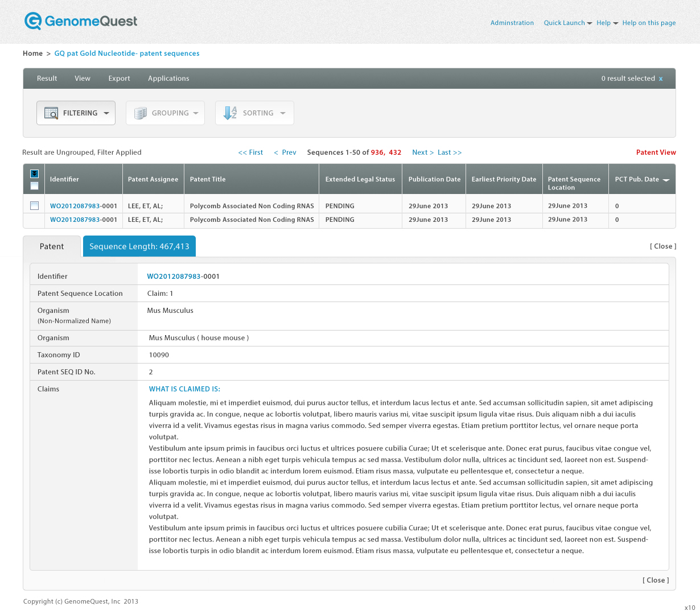Expand the Help dropdown menu
Viewport: 700px width, 615px height.
tap(607, 23)
